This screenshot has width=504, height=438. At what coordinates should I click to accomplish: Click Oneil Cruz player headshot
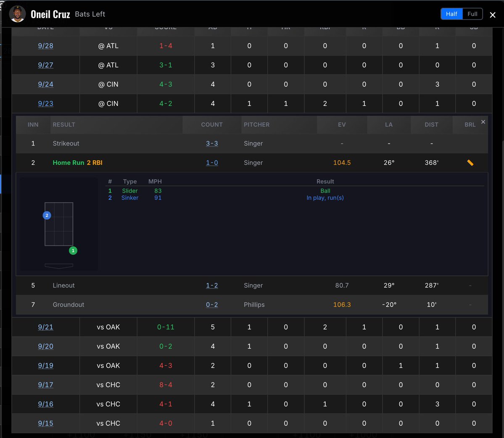pyautogui.click(x=17, y=14)
